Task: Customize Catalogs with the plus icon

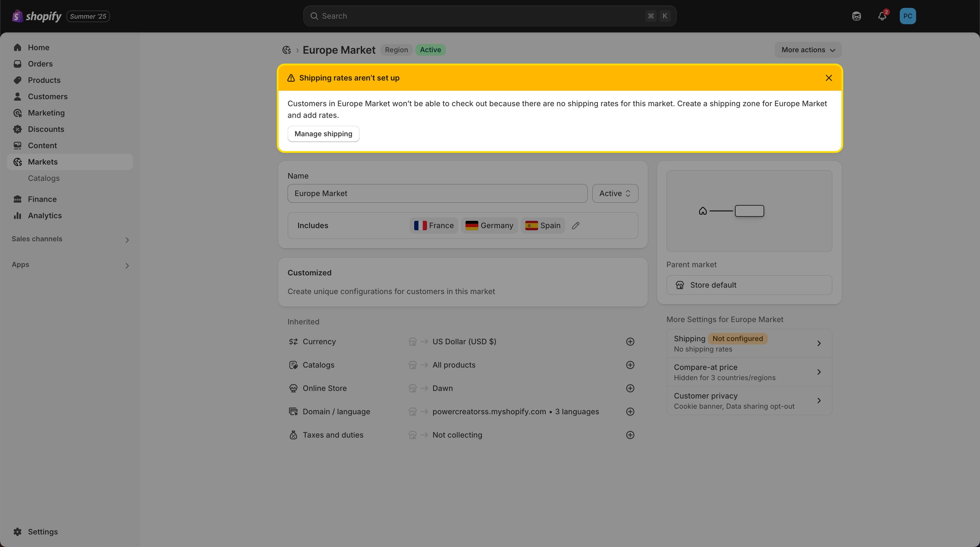Action: (x=630, y=365)
